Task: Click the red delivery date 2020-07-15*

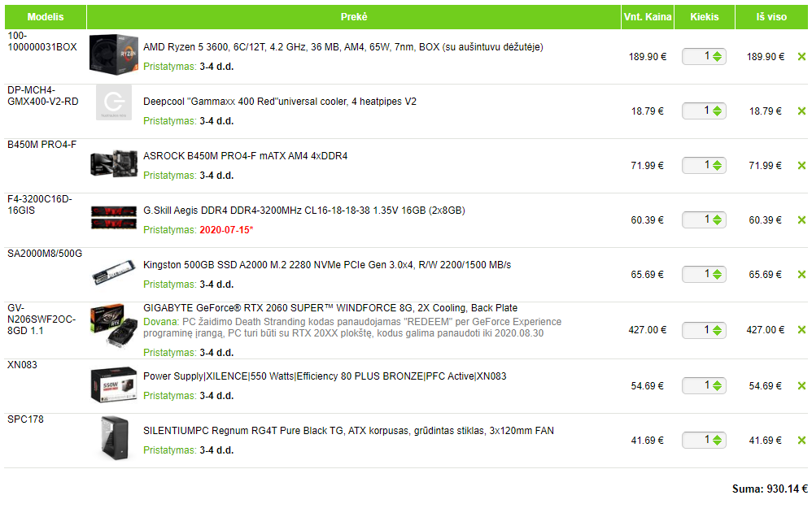Action: [226, 230]
